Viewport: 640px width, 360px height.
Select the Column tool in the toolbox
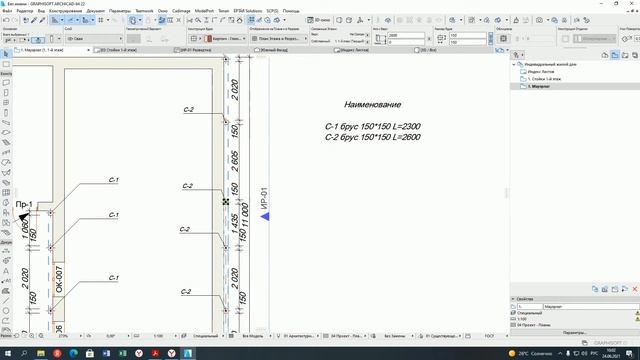6,113
